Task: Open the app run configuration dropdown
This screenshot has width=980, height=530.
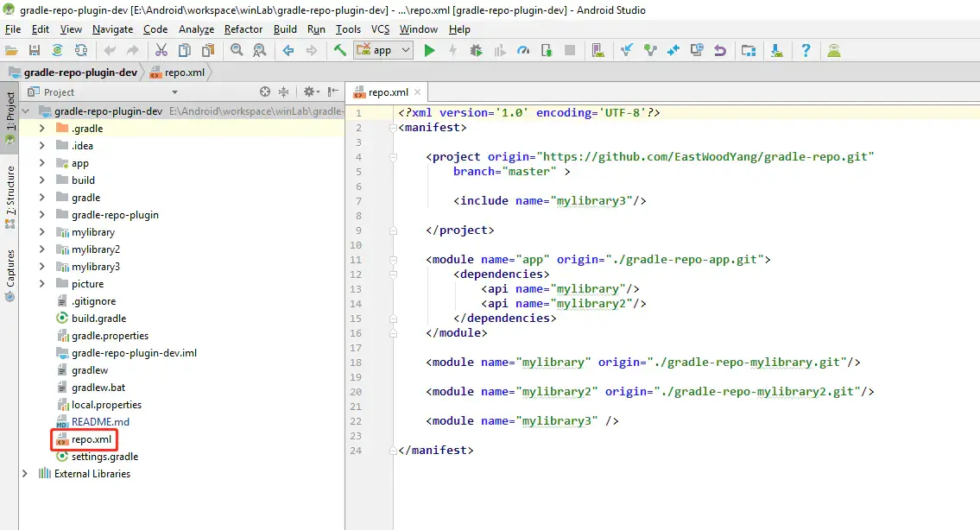Action: point(383,50)
